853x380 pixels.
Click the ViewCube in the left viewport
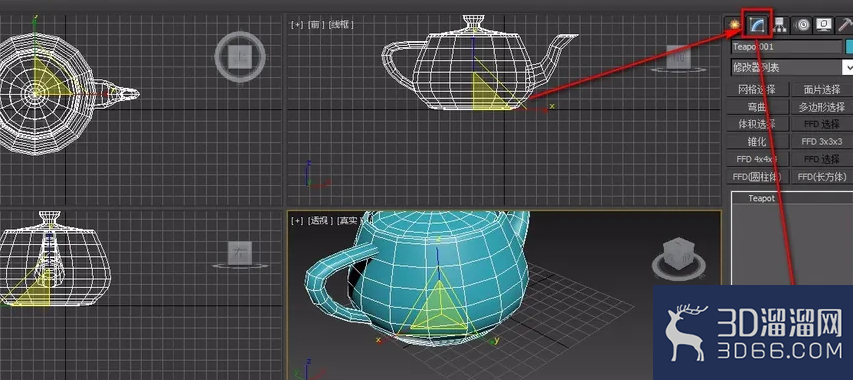pyautogui.click(x=239, y=254)
